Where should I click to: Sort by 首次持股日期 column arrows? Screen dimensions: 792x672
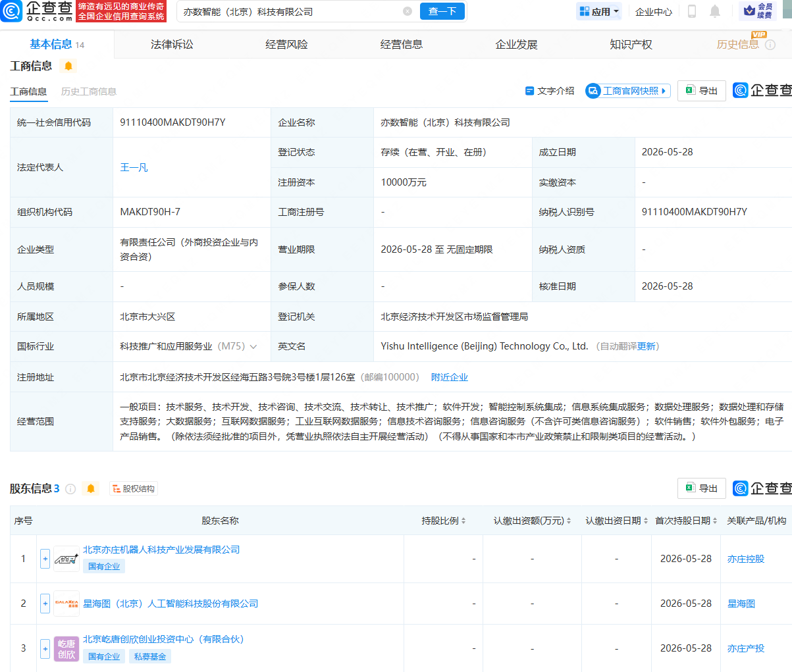click(x=715, y=521)
